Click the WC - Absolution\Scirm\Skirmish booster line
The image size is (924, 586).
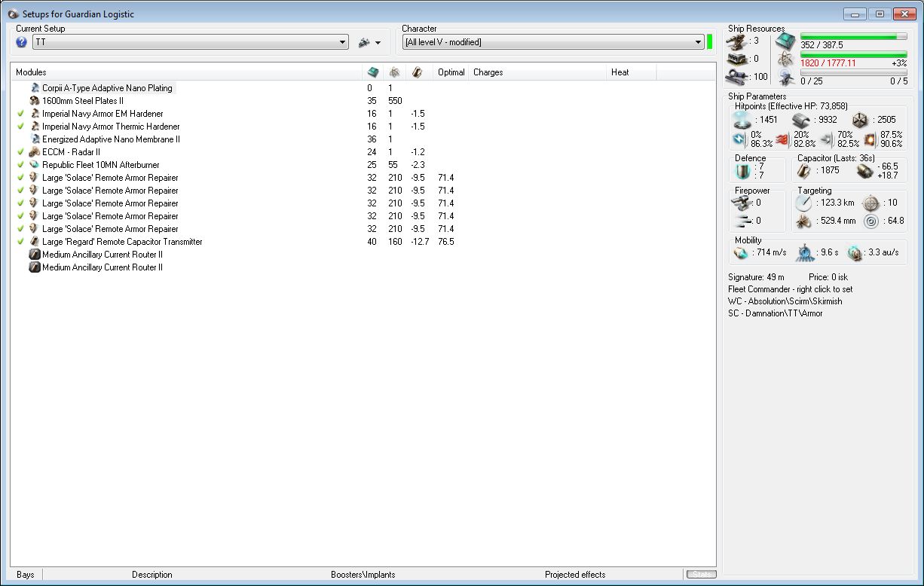785,301
